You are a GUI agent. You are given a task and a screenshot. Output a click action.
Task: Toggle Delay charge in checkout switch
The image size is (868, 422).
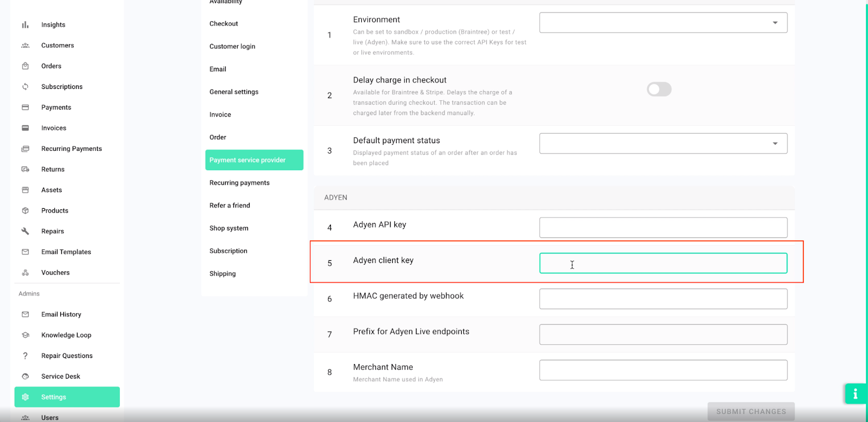click(659, 89)
